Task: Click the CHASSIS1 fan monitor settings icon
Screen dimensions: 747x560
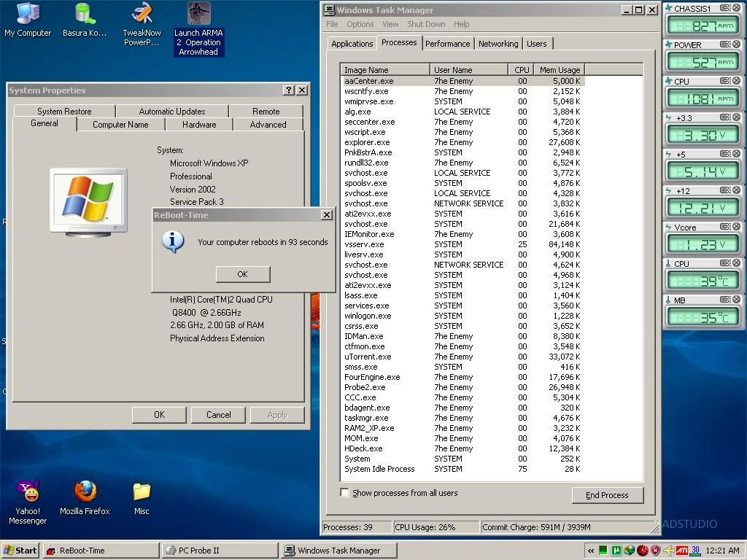Action: point(724,8)
